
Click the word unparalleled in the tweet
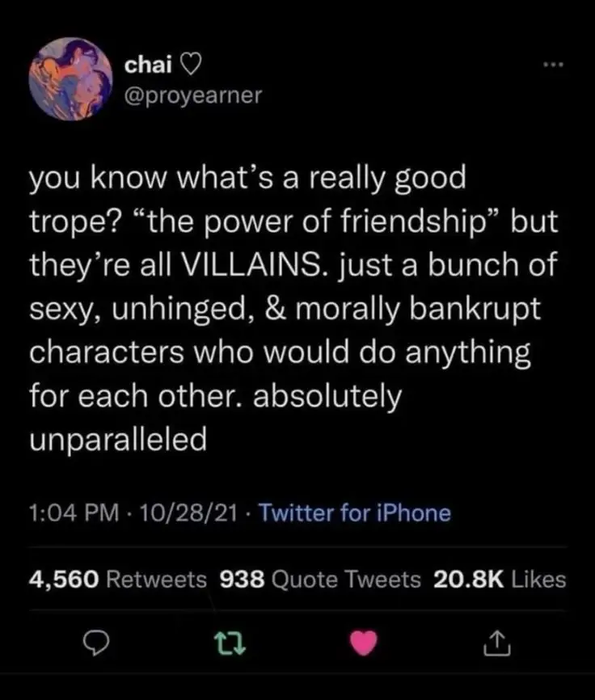tap(118, 439)
